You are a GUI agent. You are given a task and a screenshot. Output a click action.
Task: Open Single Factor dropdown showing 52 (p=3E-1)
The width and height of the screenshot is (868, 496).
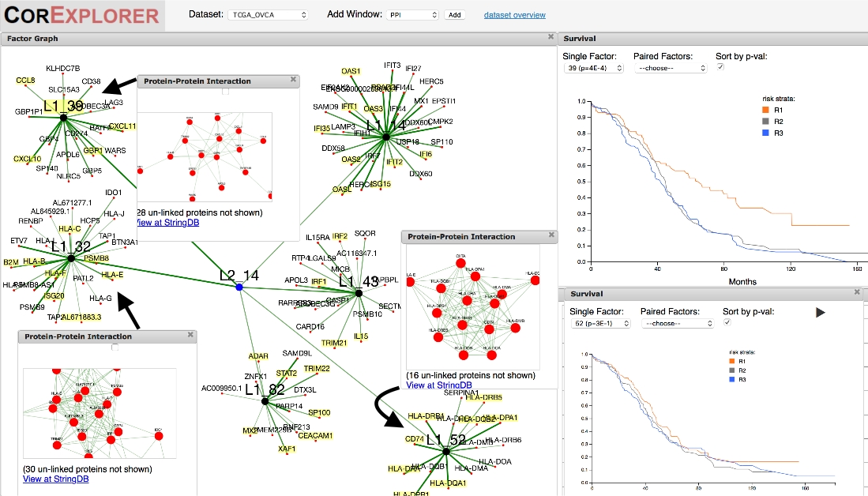pos(600,323)
